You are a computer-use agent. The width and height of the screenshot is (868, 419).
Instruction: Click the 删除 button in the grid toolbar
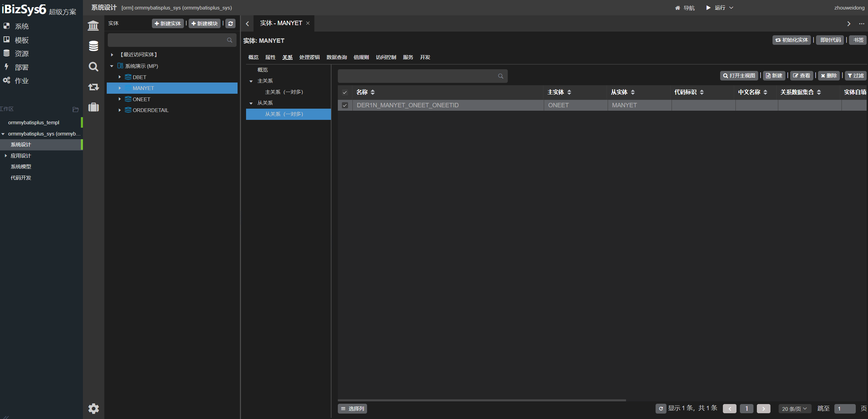(829, 76)
